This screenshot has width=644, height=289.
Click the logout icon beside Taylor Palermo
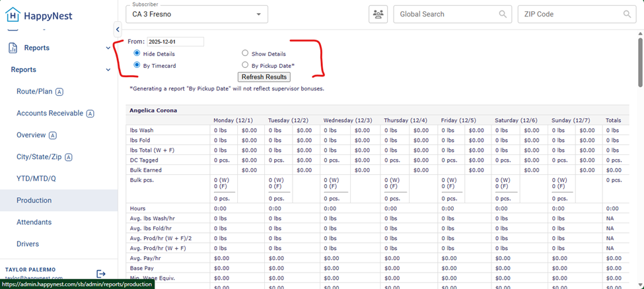101,273
